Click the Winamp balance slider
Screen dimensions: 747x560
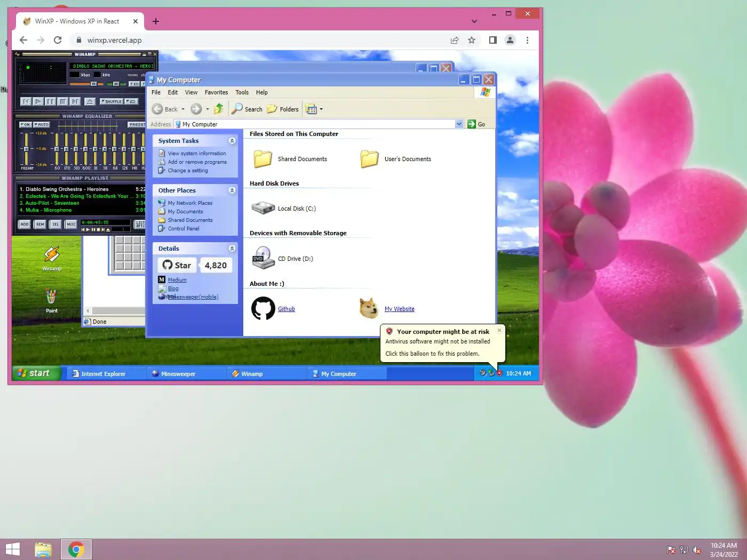coord(116,84)
